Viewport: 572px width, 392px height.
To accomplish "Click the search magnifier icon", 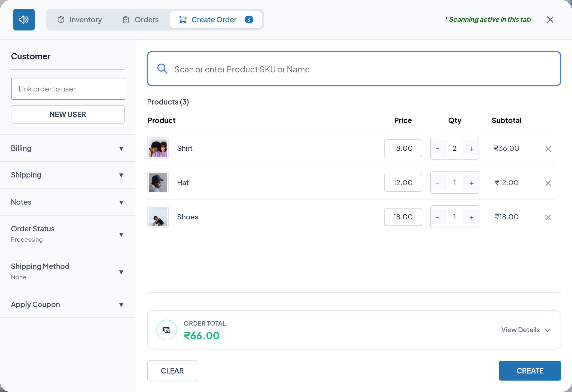I will point(162,69).
